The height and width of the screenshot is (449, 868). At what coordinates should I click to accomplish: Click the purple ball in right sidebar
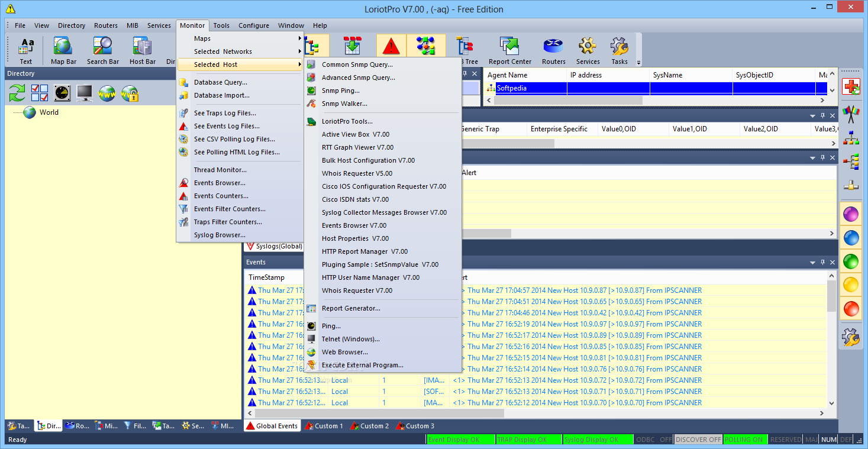pos(851,214)
